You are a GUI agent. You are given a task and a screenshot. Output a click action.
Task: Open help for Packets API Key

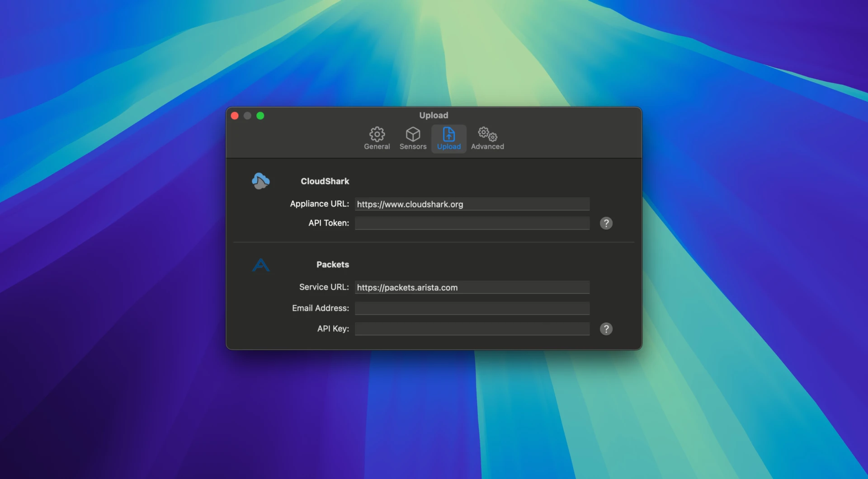click(x=606, y=329)
